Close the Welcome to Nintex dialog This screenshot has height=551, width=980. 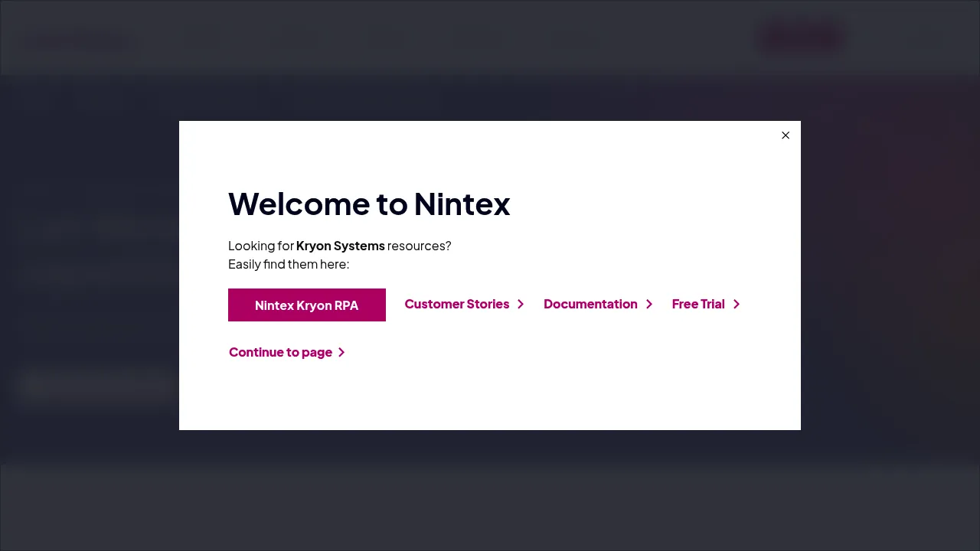click(786, 135)
